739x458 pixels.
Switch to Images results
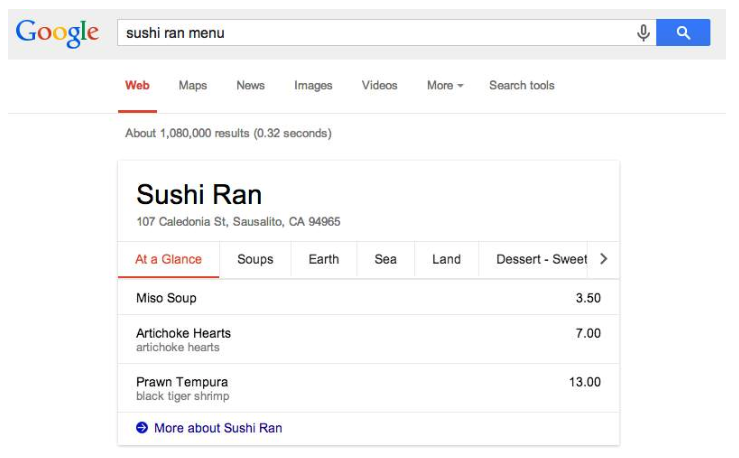pos(313,85)
